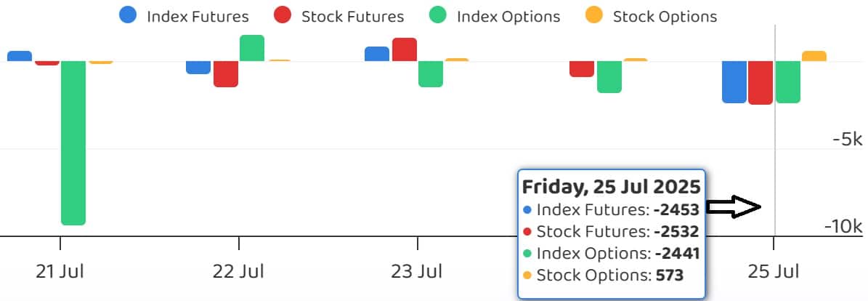This screenshot has height=301, width=868.
Task: Click the red Stock Futures bar for 25 Jul
Action: [760, 82]
